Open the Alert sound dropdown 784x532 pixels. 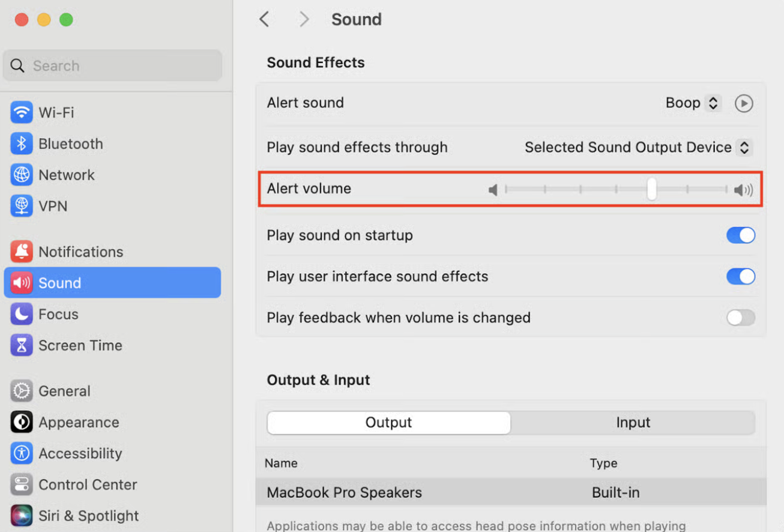pos(692,103)
